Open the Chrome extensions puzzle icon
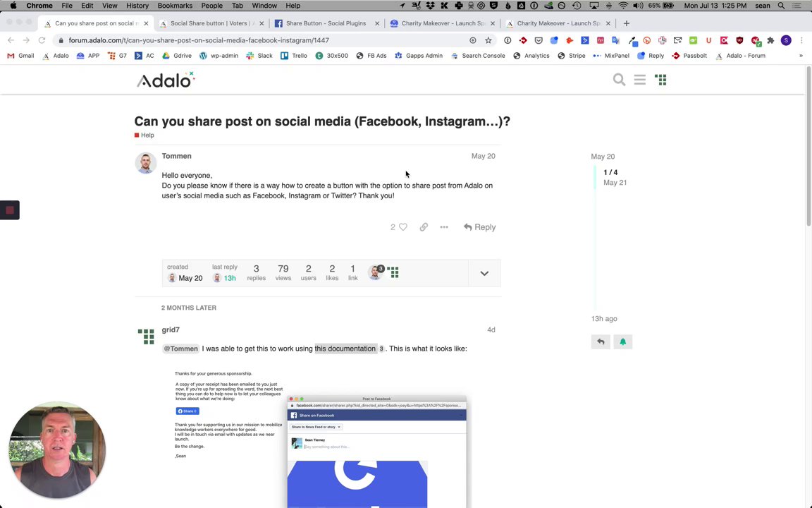Viewport: 812px width, 508px height. (x=770, y=40)
